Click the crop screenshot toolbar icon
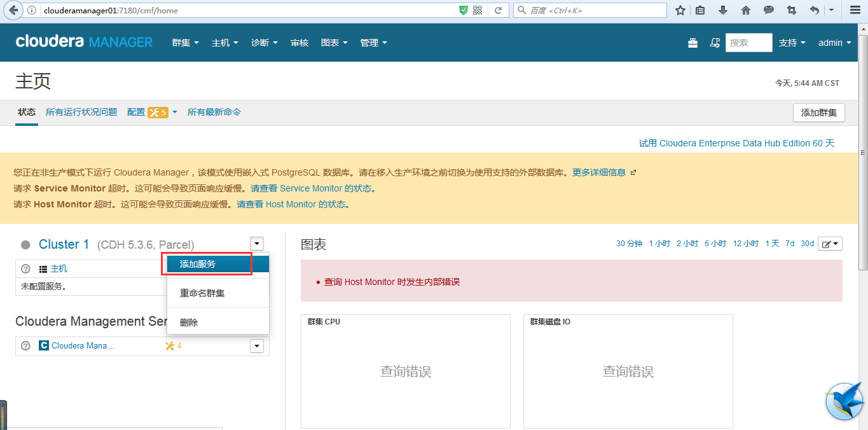The image size is (868, 430). click(x=792, y=10)
